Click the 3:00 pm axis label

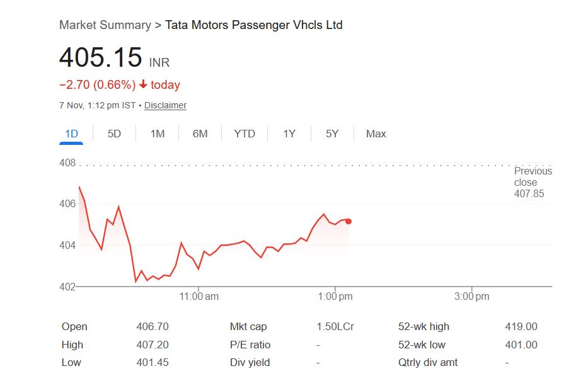coord(471,296)
